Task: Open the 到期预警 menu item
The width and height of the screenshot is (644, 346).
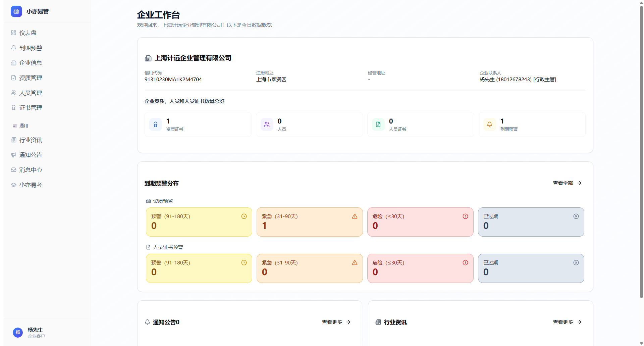Action: coord(47,48)
